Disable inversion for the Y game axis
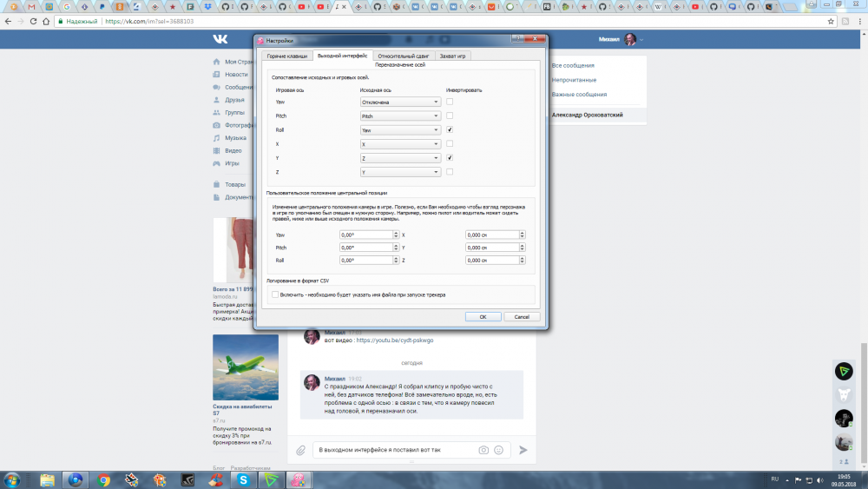This screenshot has height=489, width=868. 450,158
